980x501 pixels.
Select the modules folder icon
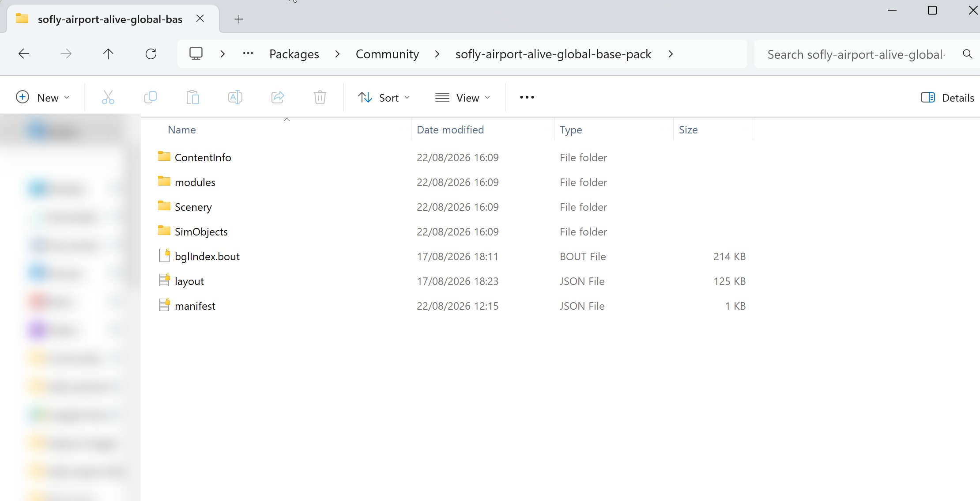(x=164, y=181)
